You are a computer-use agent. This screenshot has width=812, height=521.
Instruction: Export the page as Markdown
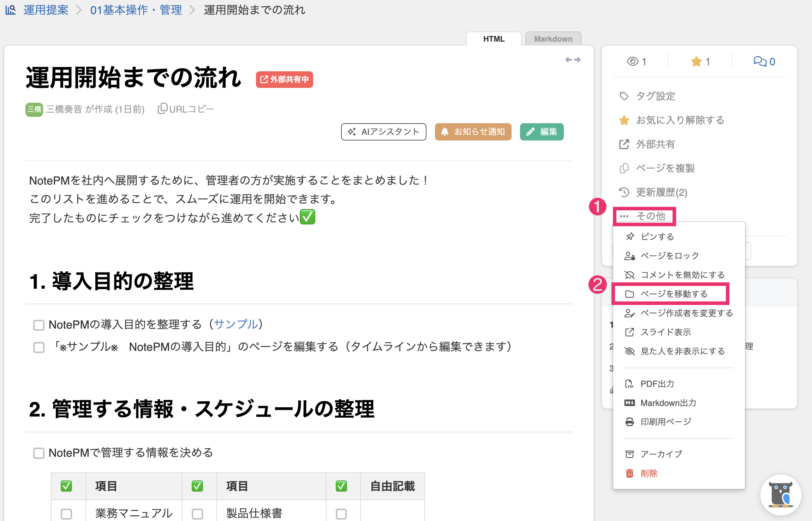point(668,402)
